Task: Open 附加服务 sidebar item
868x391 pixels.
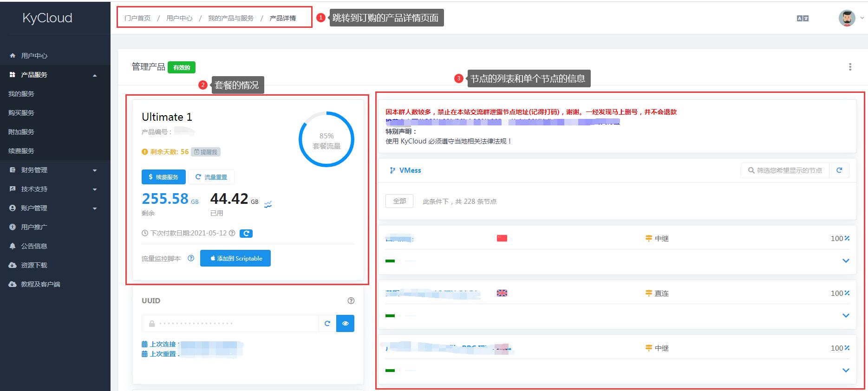Action: click(21, 132)
